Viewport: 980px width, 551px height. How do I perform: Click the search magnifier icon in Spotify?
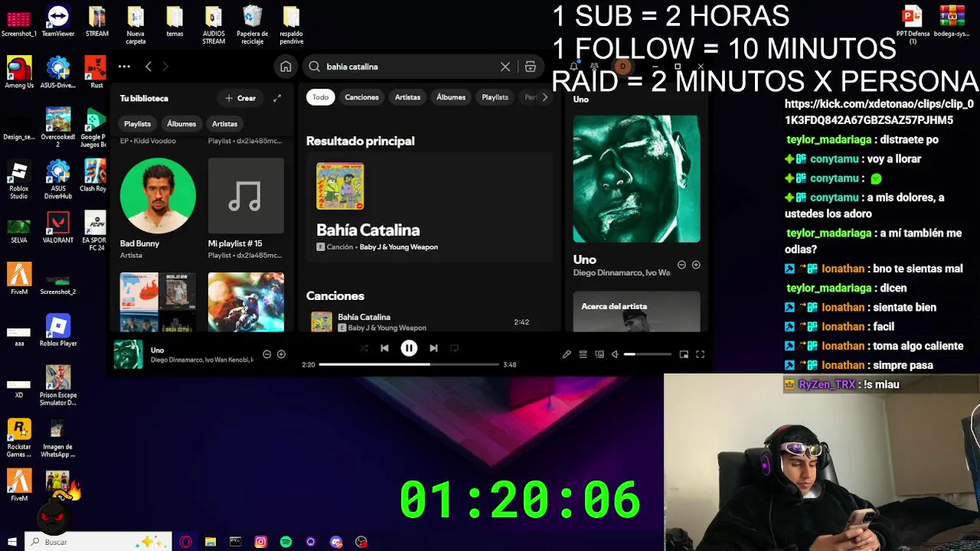click(314, 67)
